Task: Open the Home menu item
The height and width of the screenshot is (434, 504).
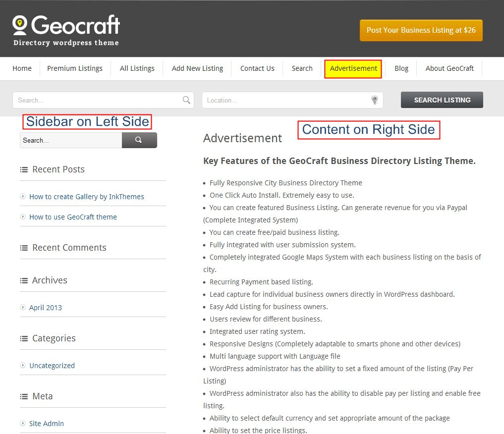Action: click(x=22, y=68)
